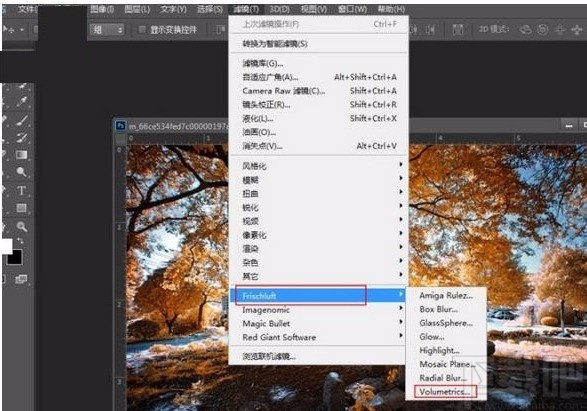The width and height of the screenshot is (587, 411).
Task: Choose Glow... in Frischluft submenu
Action: [x=445, y=337]
